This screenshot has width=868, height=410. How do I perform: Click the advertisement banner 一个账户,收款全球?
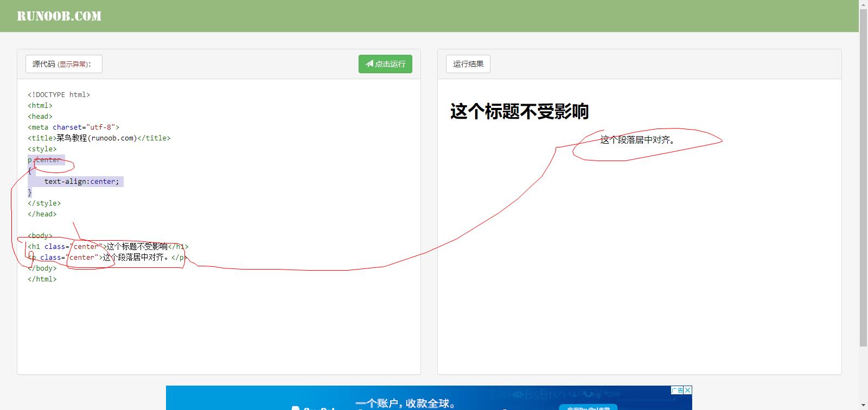(x=429, y=398)
